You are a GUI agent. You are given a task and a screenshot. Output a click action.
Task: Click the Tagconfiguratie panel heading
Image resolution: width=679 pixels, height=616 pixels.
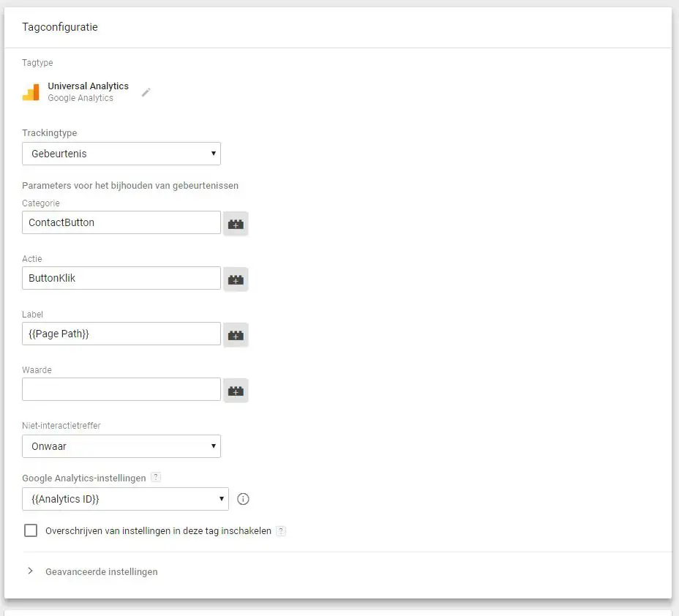coord(60,27)
